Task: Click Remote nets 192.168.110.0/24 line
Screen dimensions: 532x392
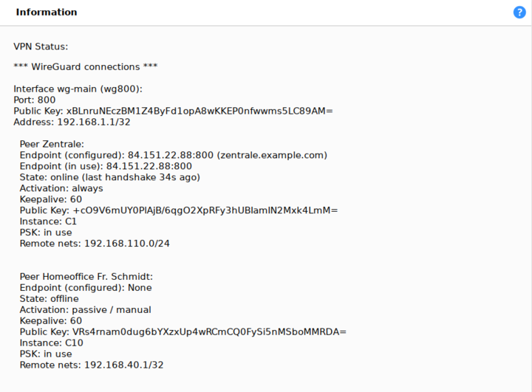Action: pos(95,244)
